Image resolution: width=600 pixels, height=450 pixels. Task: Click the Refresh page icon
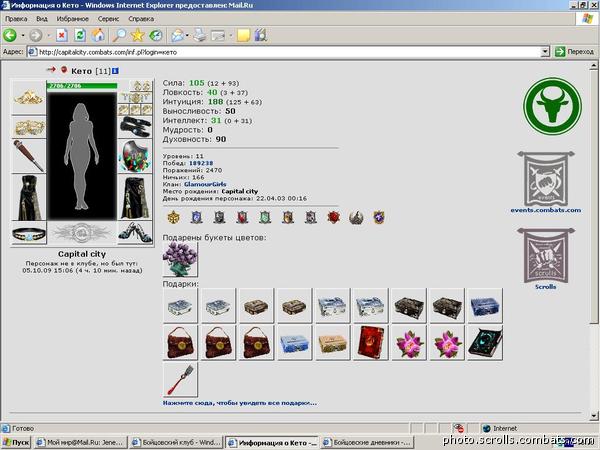point(80,36)
